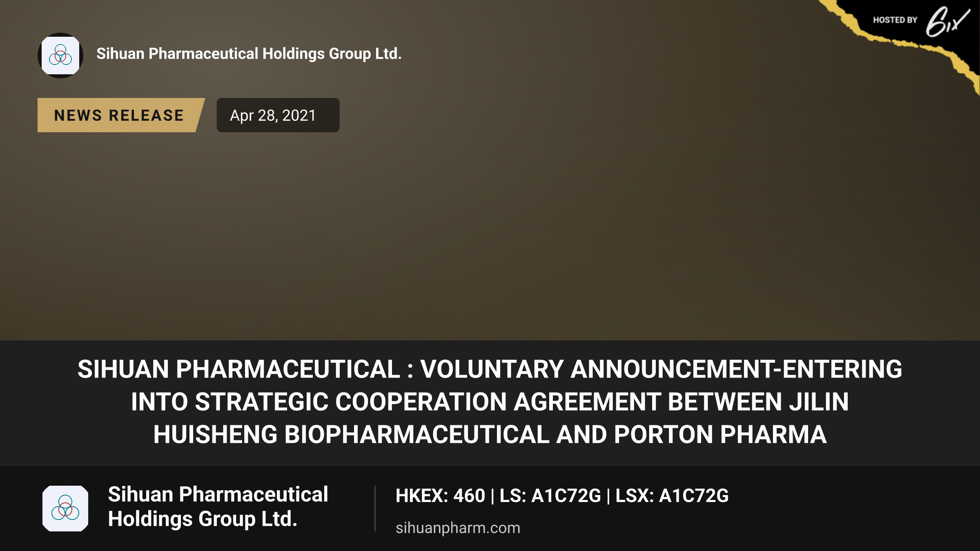
Task: Select the NEWS RELEASE gold badge
Action: [121, 115]
